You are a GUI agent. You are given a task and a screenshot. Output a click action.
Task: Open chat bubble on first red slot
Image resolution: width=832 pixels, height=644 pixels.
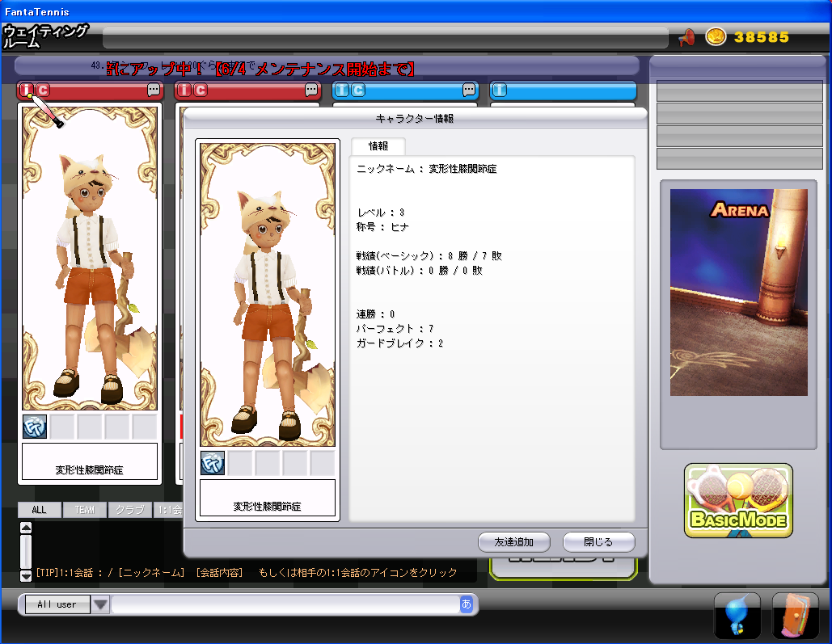pos(154,90)
